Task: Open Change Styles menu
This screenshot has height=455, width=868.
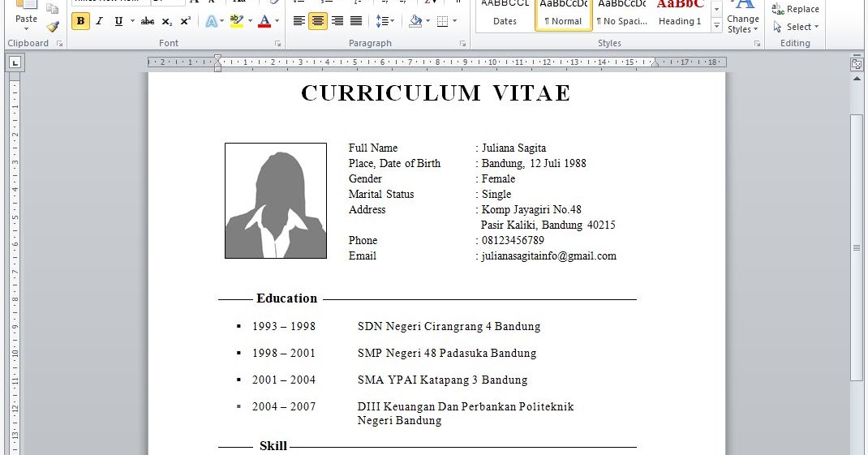Action: click(x=742, y=16)
